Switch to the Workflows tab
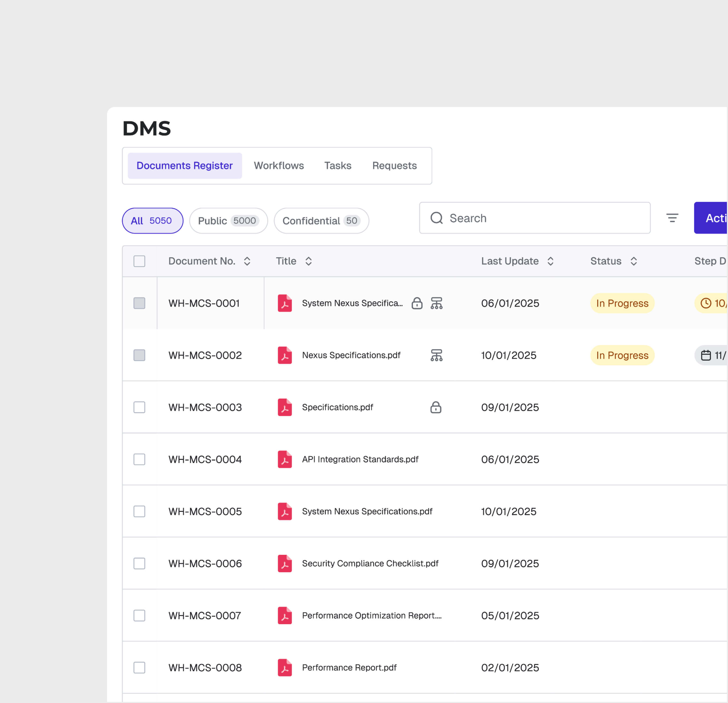 279,166
